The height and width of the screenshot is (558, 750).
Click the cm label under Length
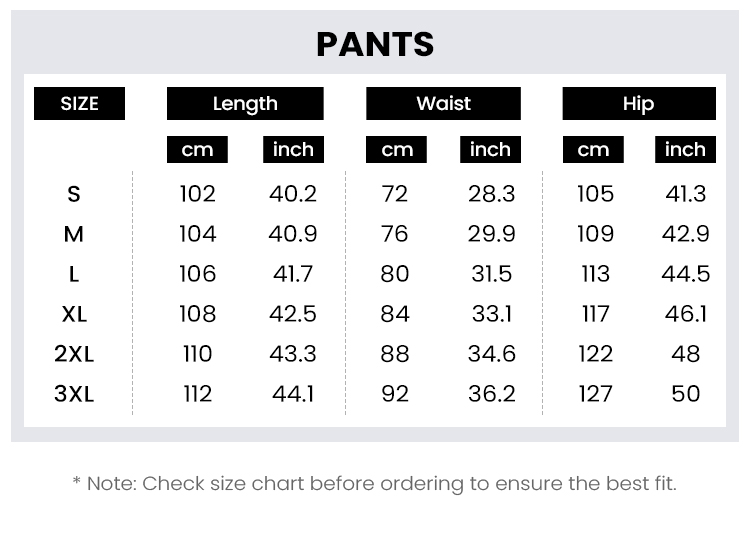point(197,150)
